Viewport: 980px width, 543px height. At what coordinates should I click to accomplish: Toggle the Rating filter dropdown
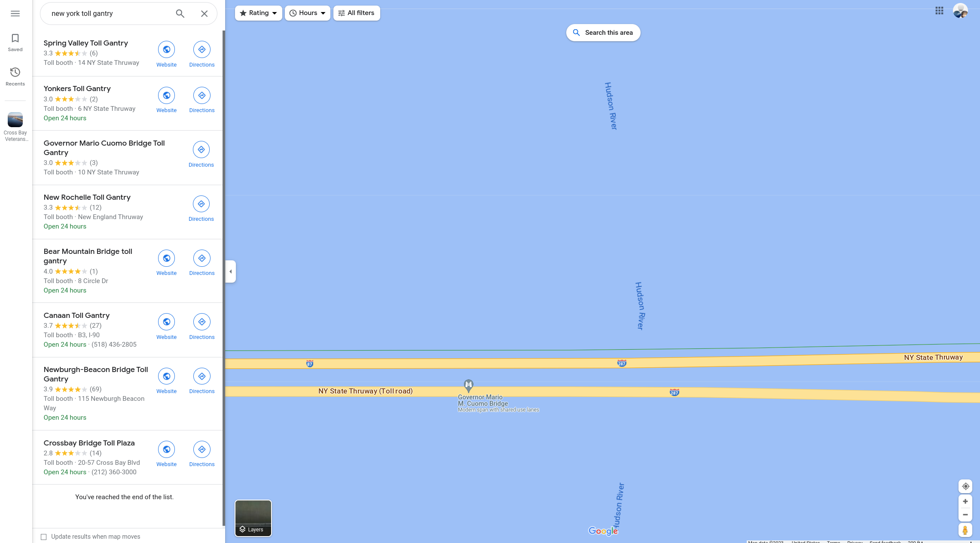click(x=258, y=13)
